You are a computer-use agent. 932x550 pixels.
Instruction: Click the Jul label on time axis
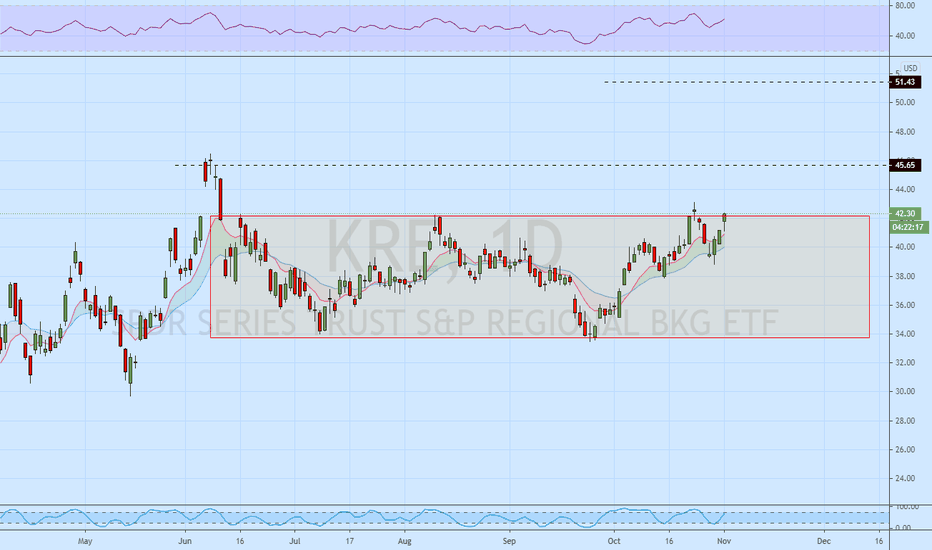pyautogui.click(x=295, y=541)
